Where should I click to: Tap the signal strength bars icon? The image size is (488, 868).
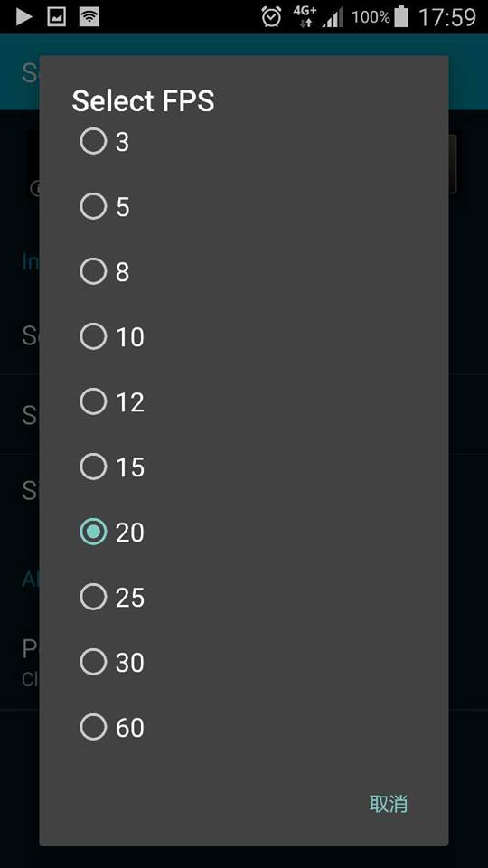click(x=333, y=17)
